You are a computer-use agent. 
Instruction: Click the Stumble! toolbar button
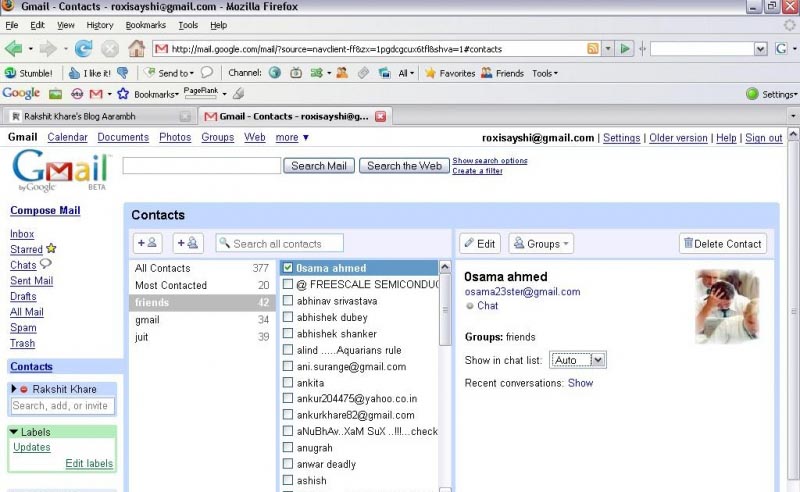click(29, 73)
